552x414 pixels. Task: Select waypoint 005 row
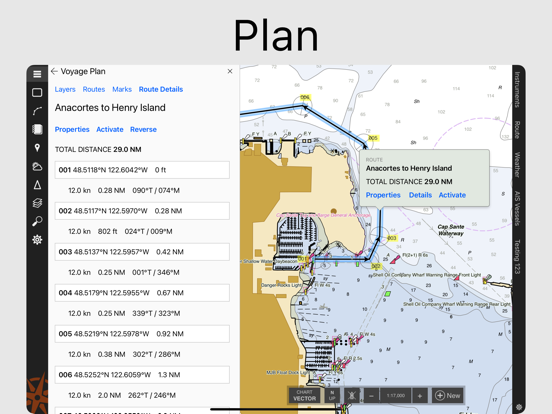[x=142, y=334]
